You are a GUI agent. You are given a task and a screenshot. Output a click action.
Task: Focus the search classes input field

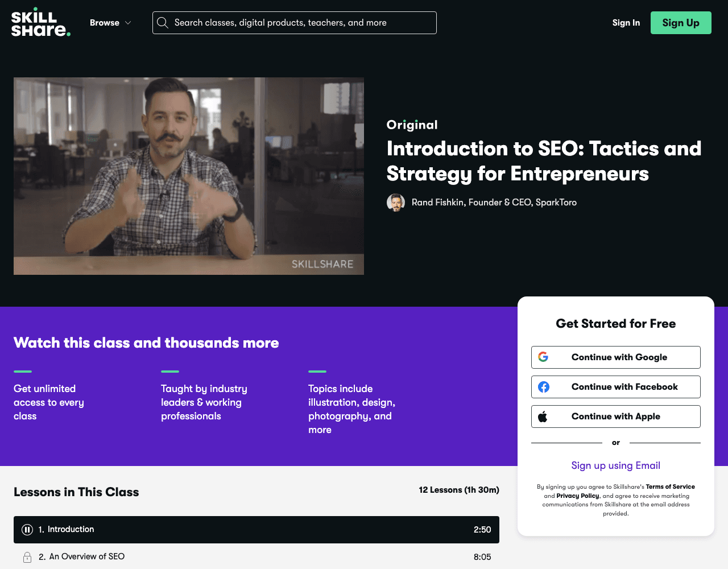tap(295, 23)
